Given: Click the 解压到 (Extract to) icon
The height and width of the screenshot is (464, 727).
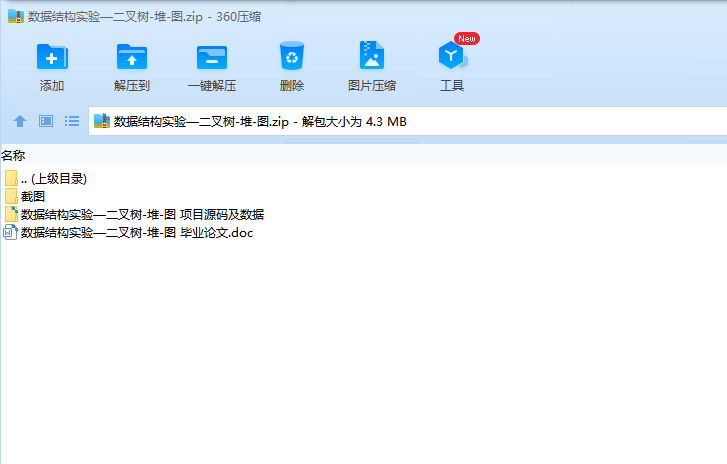Looking at the screenshot, I should pos(132,57).
